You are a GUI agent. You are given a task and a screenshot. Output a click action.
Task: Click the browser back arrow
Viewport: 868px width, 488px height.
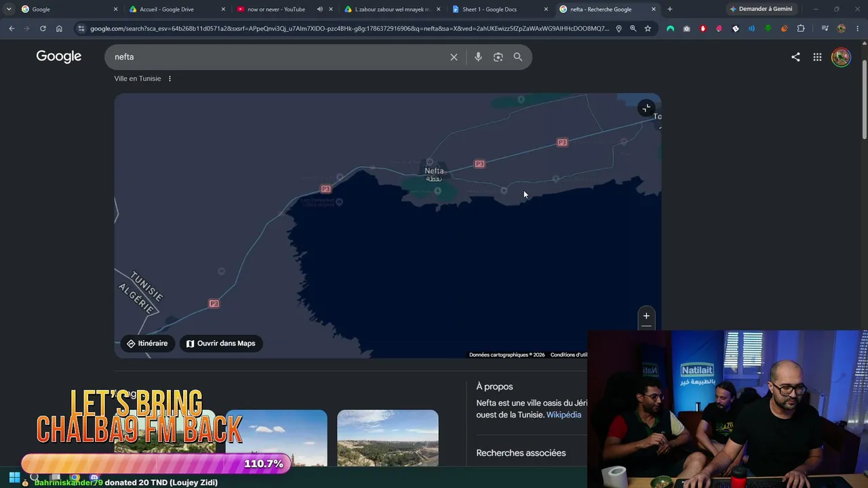[12, 28]
